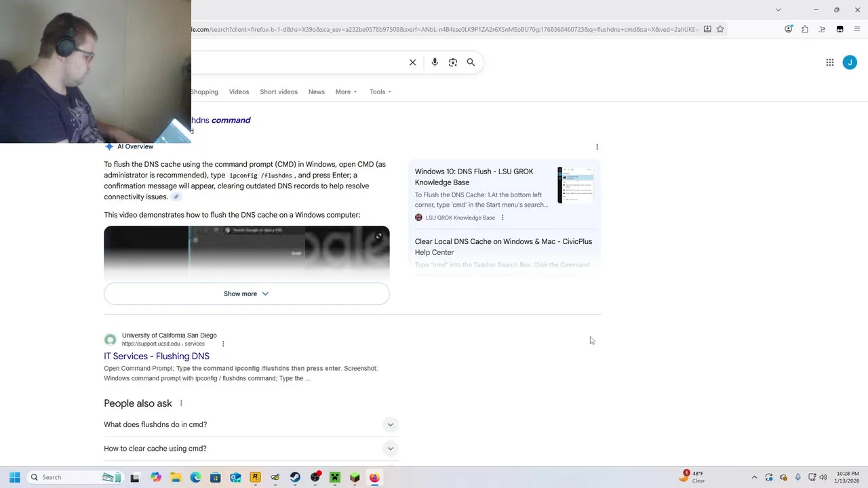The image size is (868, 488).
Task: Click 'LSU GROK Knowledge Base' source name
Action: tap(460, 218)
